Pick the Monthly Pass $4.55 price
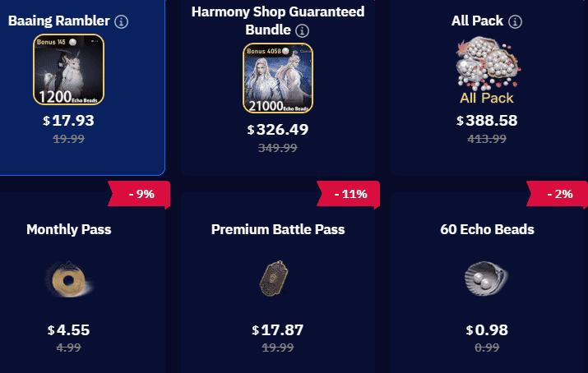Screen dimensions: 588x373 pyautogui.click(x=68, y=330)
